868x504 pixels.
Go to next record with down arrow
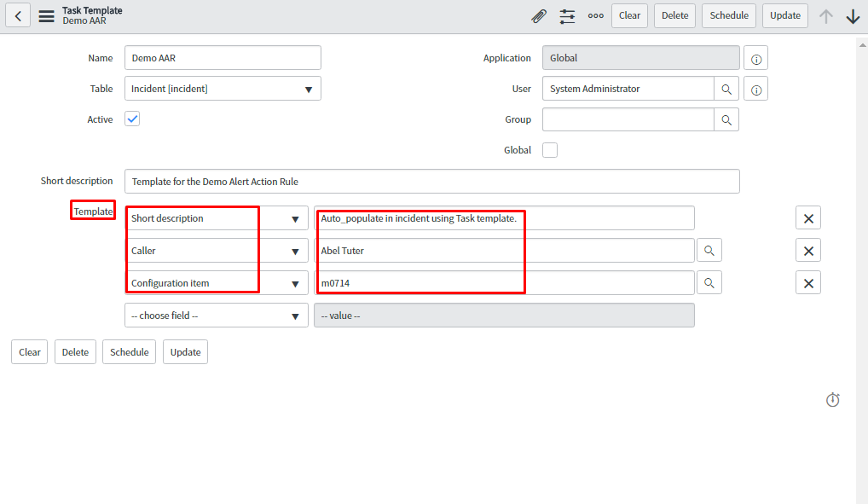coord(853,16)
